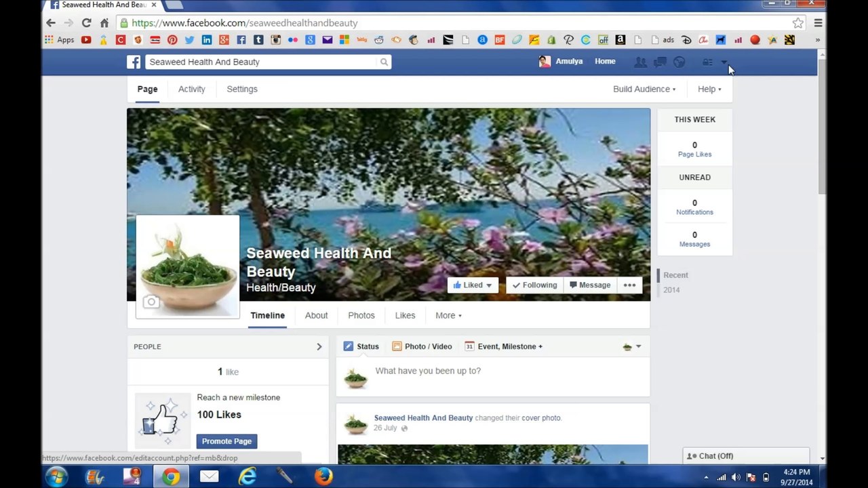The image size is (868, 488).
Task: Open the notifications globe icon
Action: pyautogui.click(x=679, y=62)
